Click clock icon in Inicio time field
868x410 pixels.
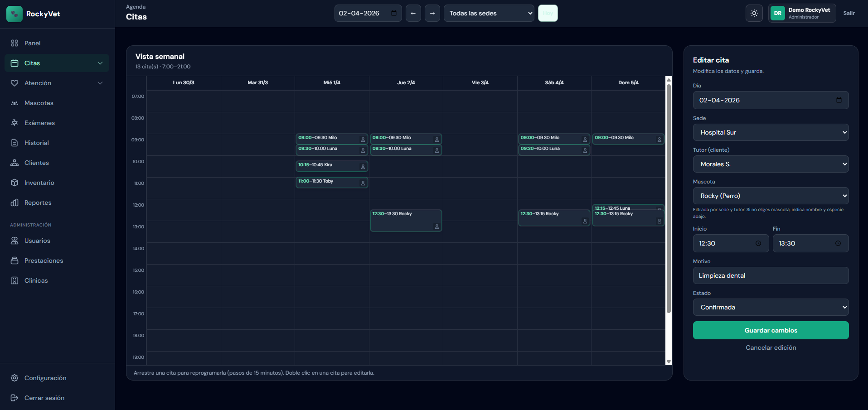tap(758, 243)
